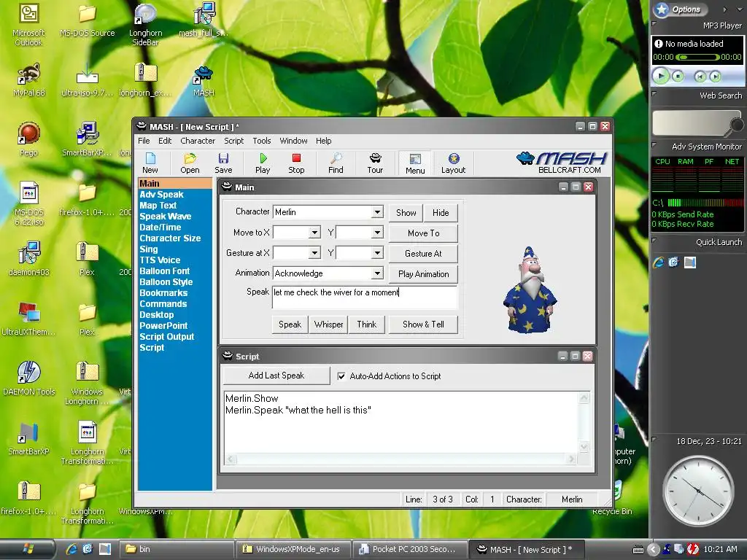Switch to the bin taskbar window
This screenshot has width=747, height=560.
point(177,549)
